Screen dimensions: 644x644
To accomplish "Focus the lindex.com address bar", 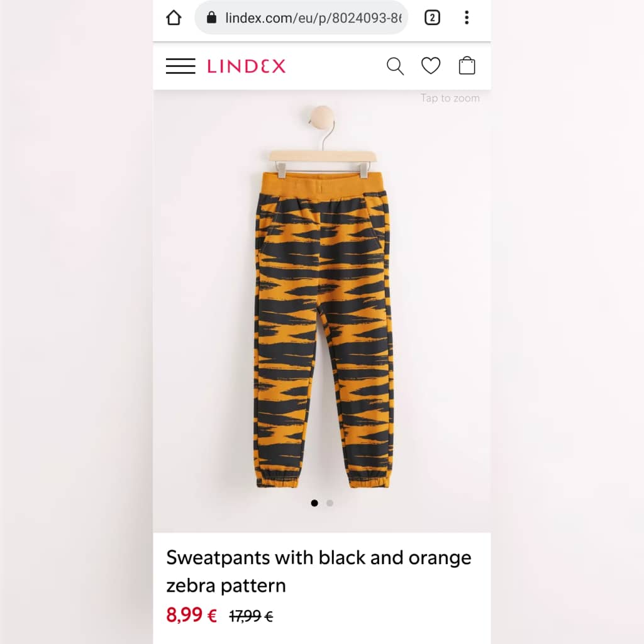I will 301,18.
